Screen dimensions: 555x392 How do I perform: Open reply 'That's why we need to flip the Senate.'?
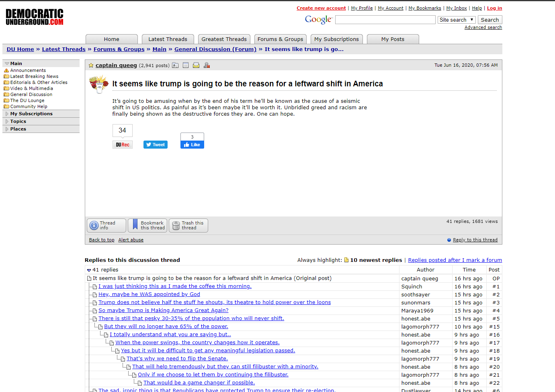pos(177,359)
